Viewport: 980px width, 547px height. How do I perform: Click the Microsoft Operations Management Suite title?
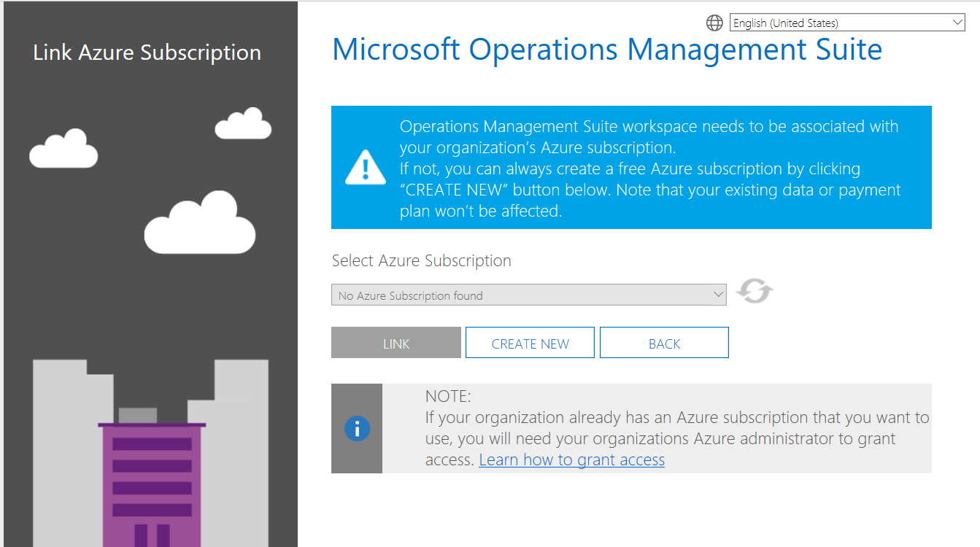(606, 50)
